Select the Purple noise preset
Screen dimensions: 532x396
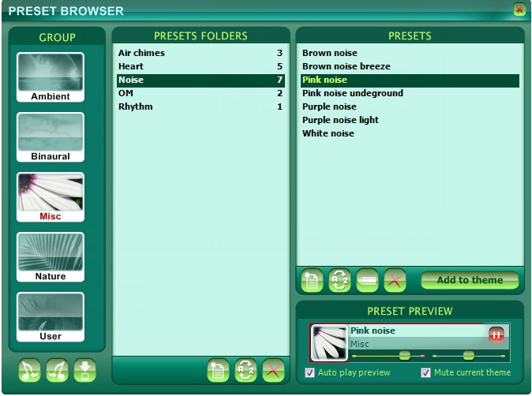(x=410, y=106)
